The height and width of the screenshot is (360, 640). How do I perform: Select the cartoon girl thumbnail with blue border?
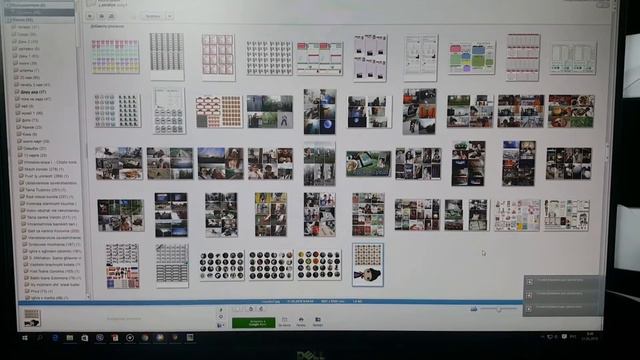[x=368, y=265]
